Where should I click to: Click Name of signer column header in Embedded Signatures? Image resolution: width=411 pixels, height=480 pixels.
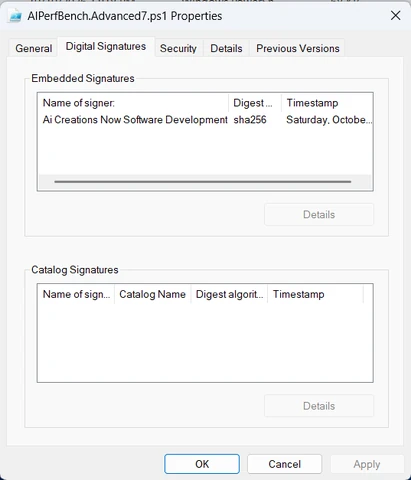point(133,103)
